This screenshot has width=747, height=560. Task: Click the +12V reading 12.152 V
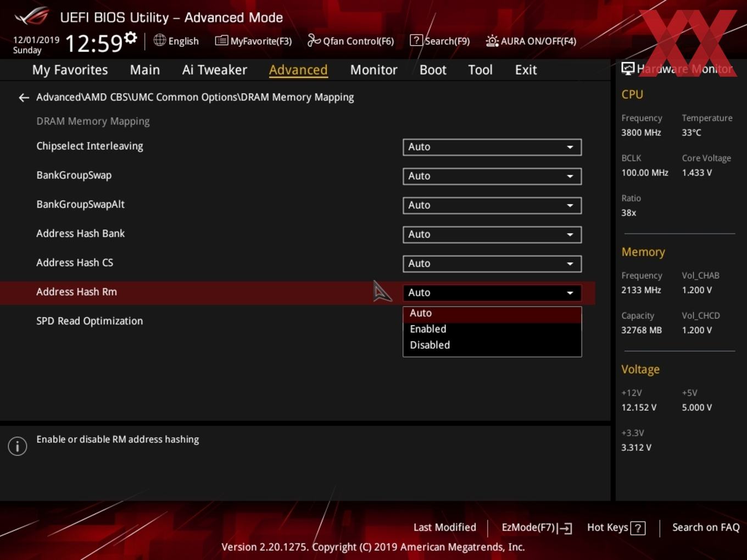click(x=639, y=407)
